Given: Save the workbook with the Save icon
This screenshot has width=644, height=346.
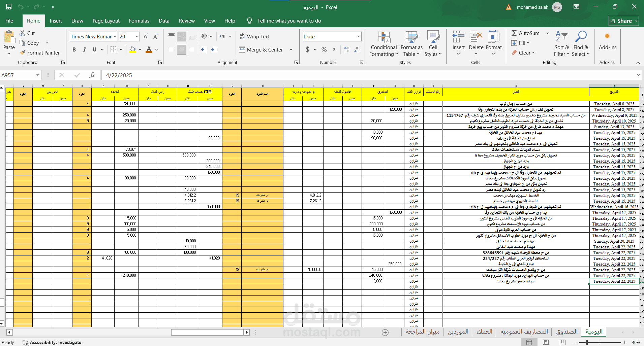Looking at the screenshot, I should (9, 7).
